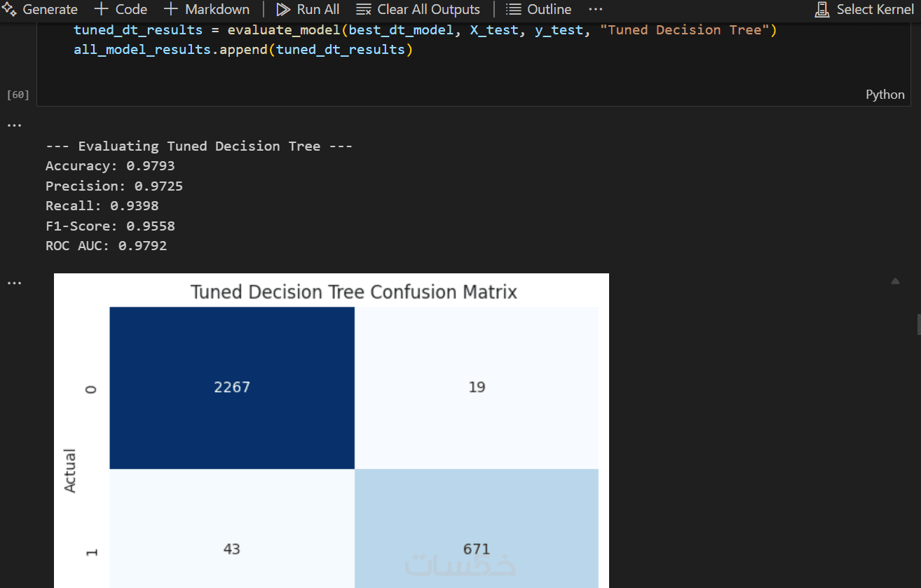Screen dimensions: 921x588
Task: Click the confusion matrix cell showing 2267
Action: coord(232,387)
